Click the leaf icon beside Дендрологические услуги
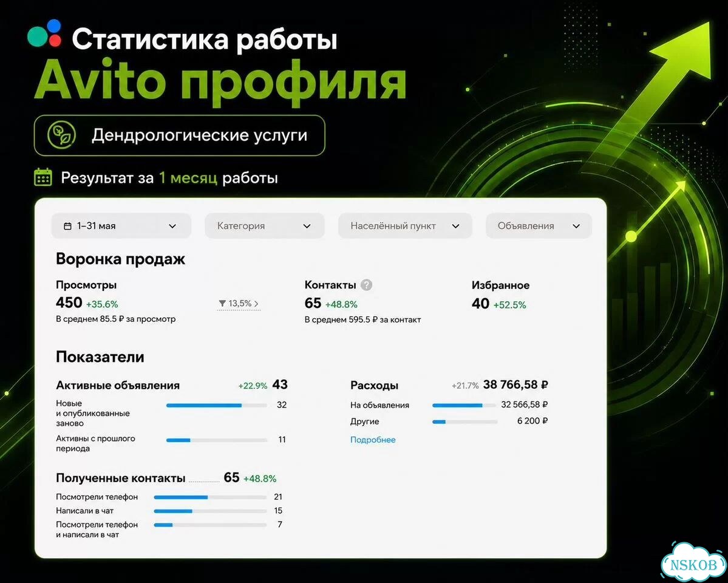This screenshot has width=728, height=583. [61, 135]
